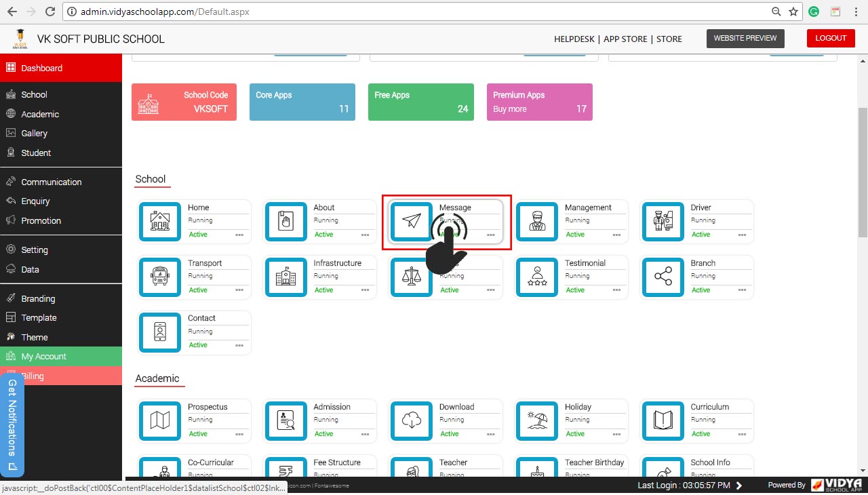Open Promotion in the sidebar

61,220
